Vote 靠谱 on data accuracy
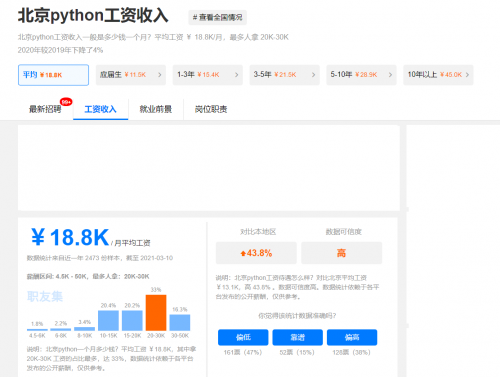The image size is (500, 377). click(x=297, y=337)
